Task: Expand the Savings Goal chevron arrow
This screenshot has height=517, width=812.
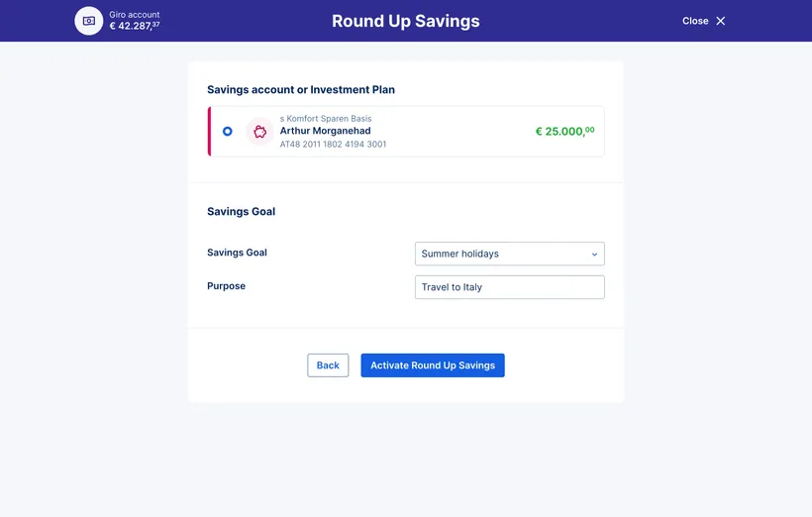Action: (594, 255)
